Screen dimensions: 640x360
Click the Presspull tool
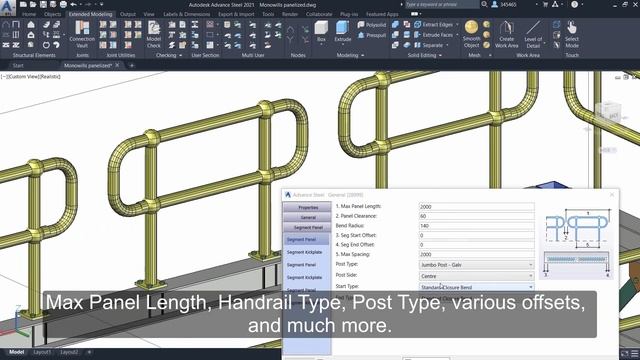[371, 36]
